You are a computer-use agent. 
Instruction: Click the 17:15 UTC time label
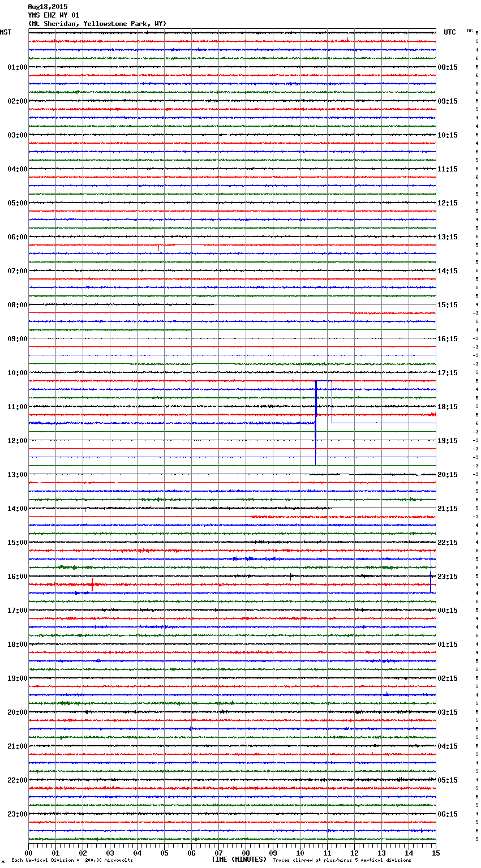[x=448, y=373]
